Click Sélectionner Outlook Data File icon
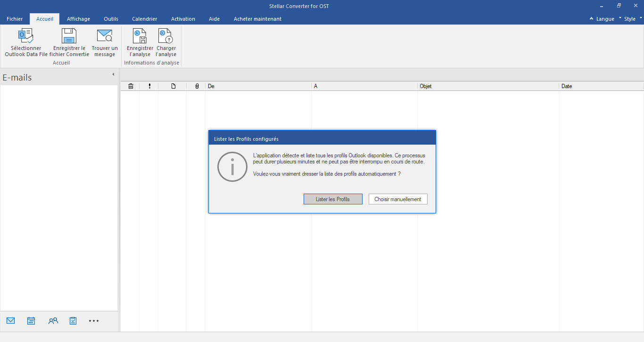Viewport: 644px width, 342px height. 25,36
